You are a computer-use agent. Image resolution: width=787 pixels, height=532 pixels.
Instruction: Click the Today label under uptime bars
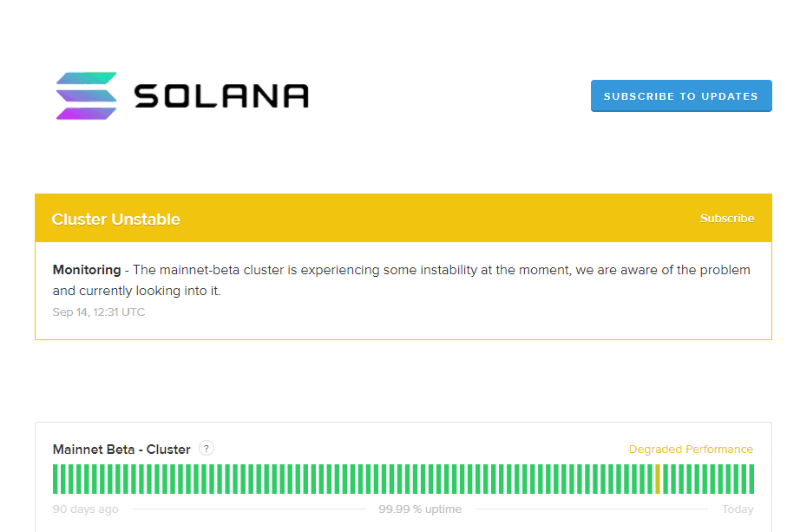click(x=738, y=509)
